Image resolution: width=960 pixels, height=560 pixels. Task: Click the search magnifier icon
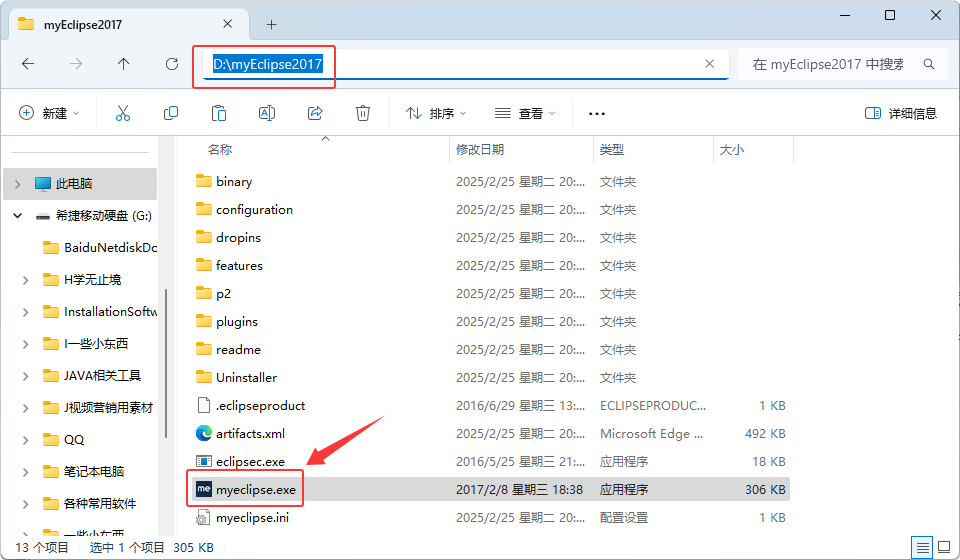[x=929, y=64]
